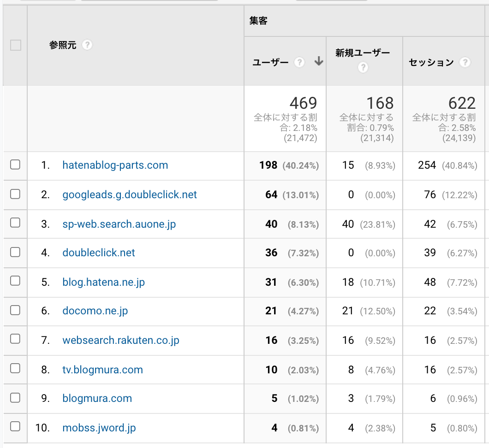Click total new users value 168
This screenshot has width=489, height=448.
tap(380, 103)
